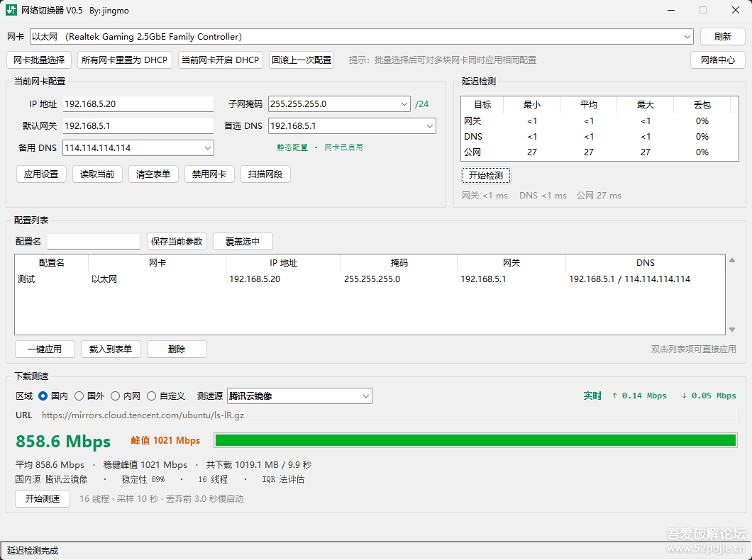This screenshot has height=560, width=752.
Task: Open 网络中心
Action: pos(718,60)
